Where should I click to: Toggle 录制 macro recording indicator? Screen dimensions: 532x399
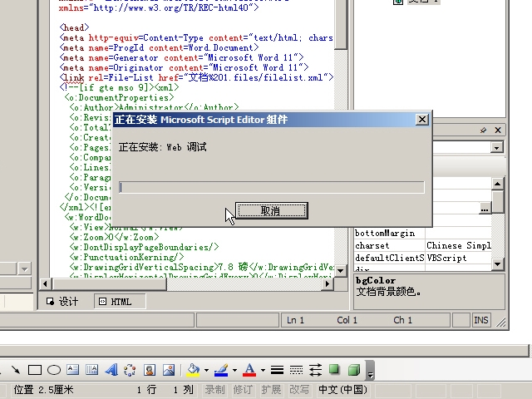pos(214,390)
